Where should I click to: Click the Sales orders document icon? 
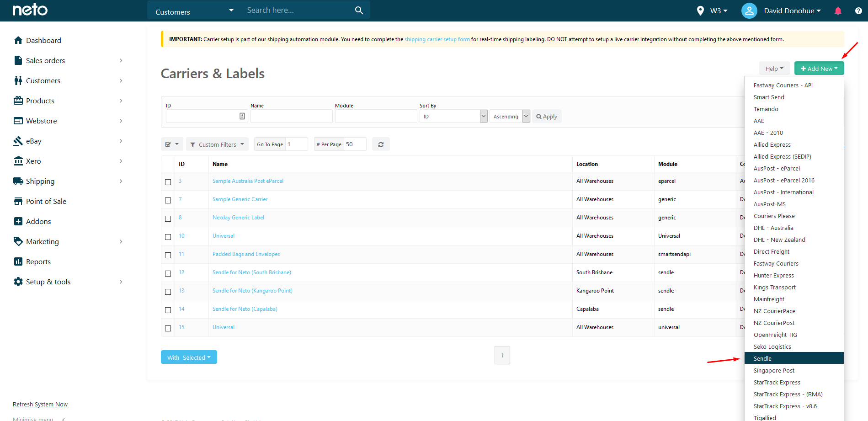click(18, 60)
